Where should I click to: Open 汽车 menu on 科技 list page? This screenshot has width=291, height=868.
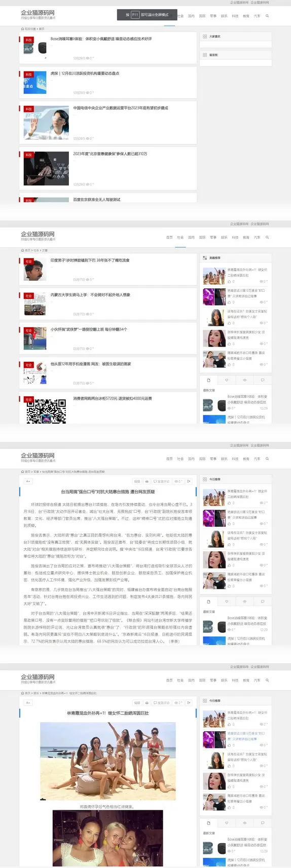(257, 16)
